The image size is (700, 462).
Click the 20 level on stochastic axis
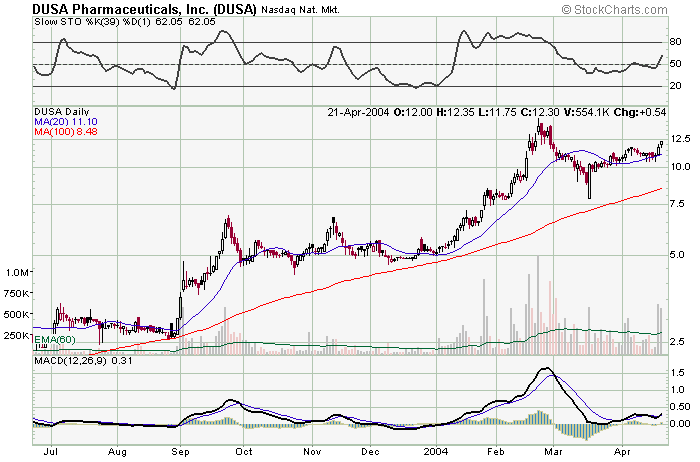tap(675, 85)
